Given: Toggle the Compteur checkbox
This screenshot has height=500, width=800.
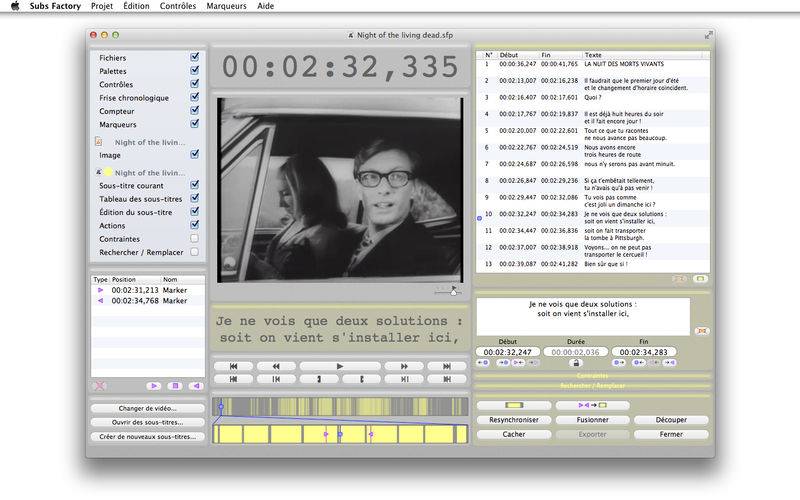Looking at the screenshot, I should (x=194, y=110).
